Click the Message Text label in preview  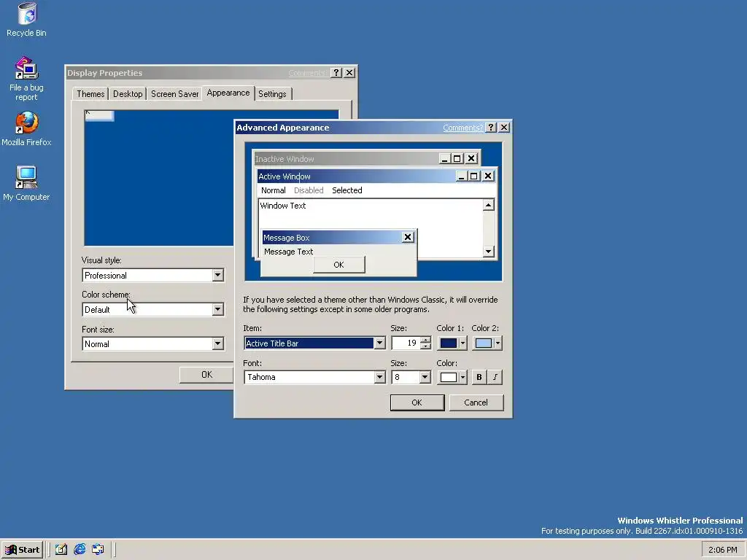pos(289,252)
